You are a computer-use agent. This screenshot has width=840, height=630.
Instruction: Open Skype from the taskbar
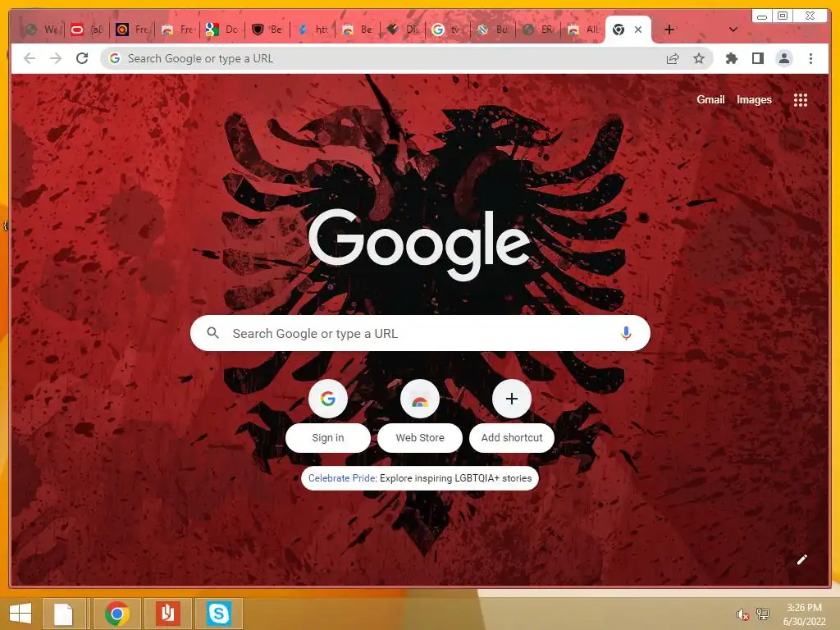[x=219, y=614]
